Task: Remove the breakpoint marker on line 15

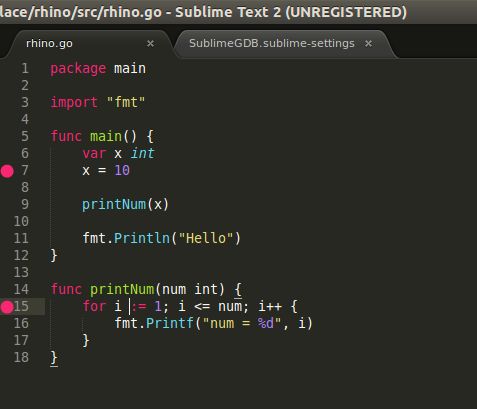Action: 7,307
